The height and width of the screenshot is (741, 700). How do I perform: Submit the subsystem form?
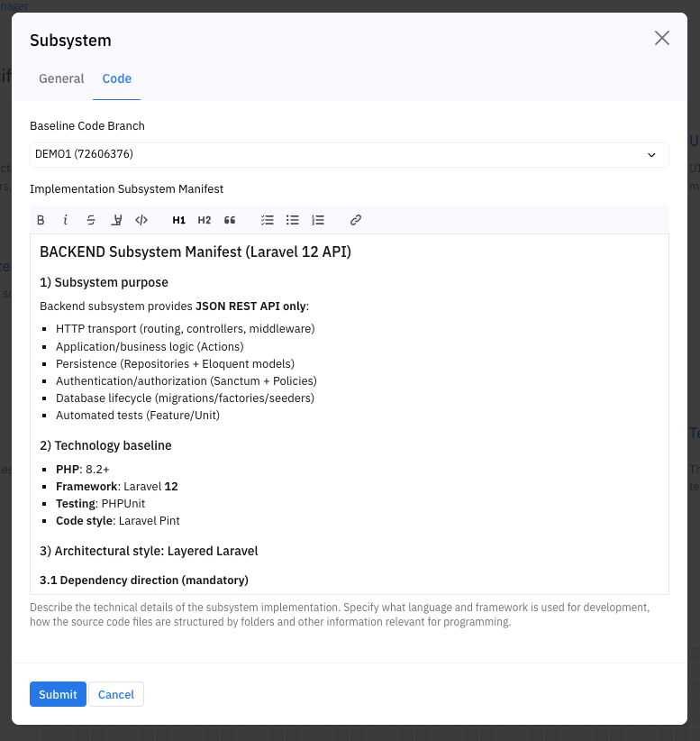point(58,694)
